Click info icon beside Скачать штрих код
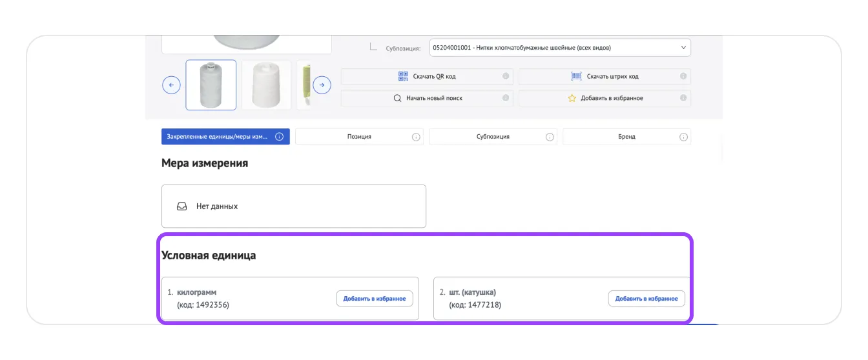This screenshot has height=360, width=868. click(x=683, y=76)
